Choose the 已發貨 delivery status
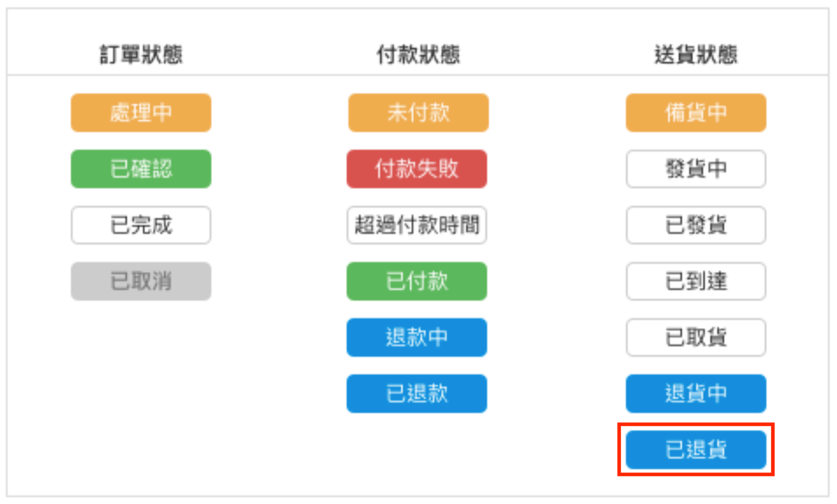The image size is (837, 504). tap(696, 225)
